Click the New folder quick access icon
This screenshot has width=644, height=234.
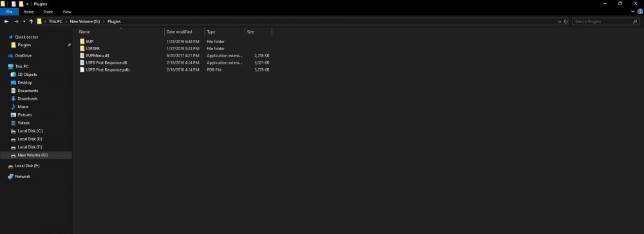point(21,4)
